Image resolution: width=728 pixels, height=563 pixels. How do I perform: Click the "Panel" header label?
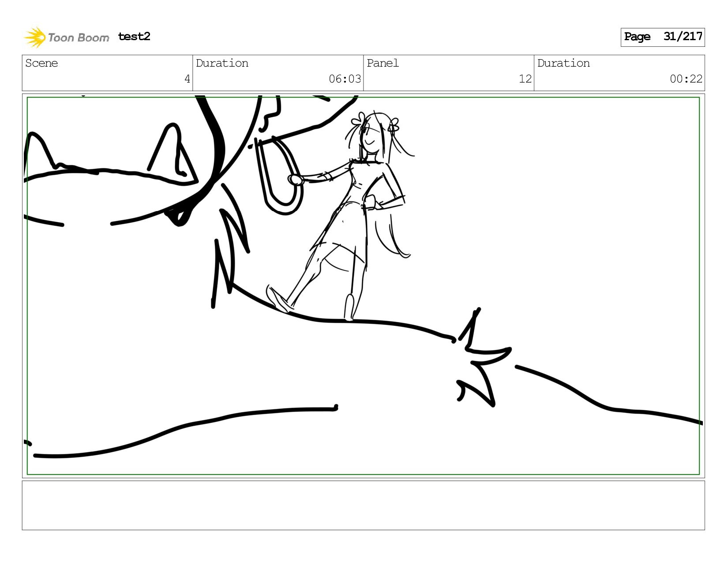pyautogui.click(x=383, y=63)
